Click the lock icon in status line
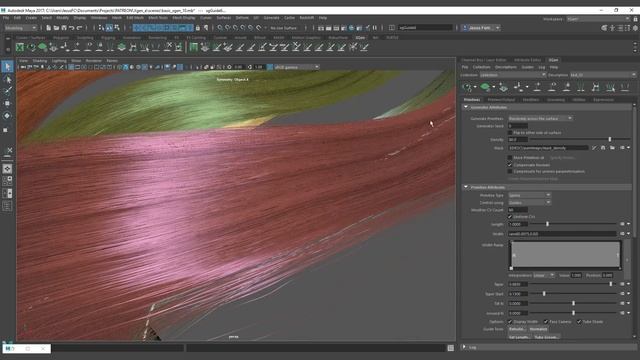The width and height of the screenshot is (640, 360). pyautogui.click(x=198, y=28)
